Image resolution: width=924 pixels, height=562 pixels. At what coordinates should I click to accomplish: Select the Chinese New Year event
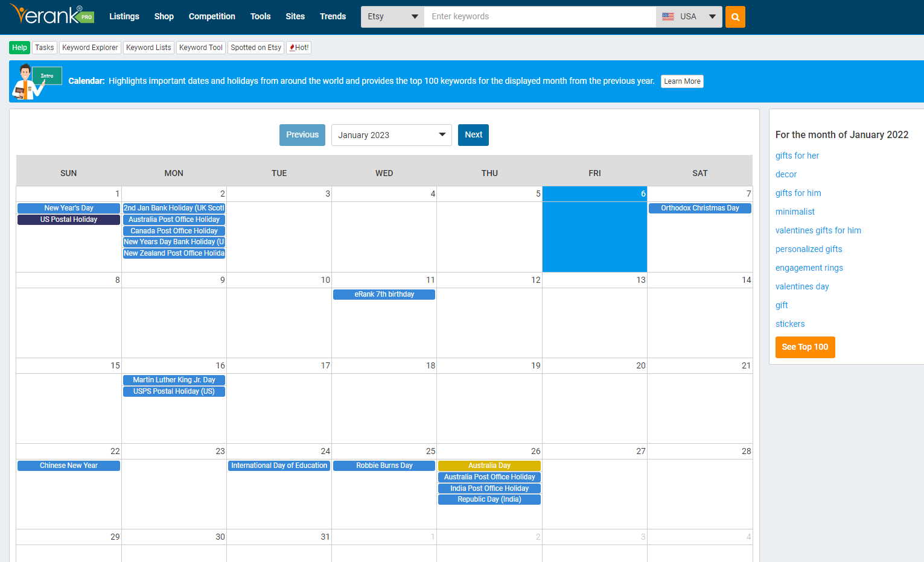tap(69, 466)
